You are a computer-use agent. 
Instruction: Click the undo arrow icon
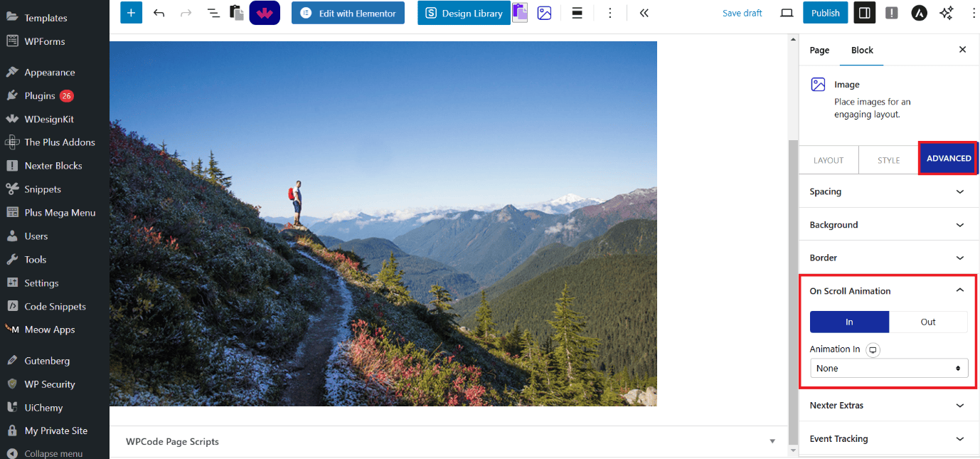(159, 13)
